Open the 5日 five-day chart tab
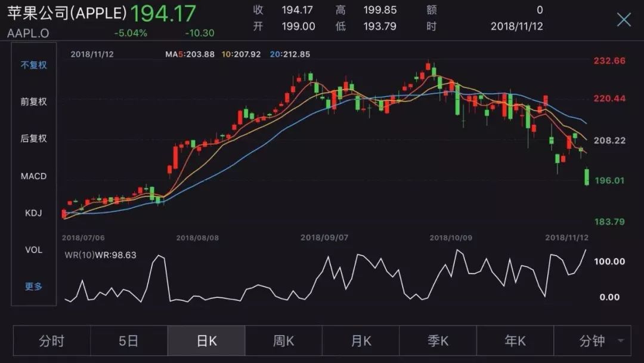644x363 pixels. (x=129, y=341)
